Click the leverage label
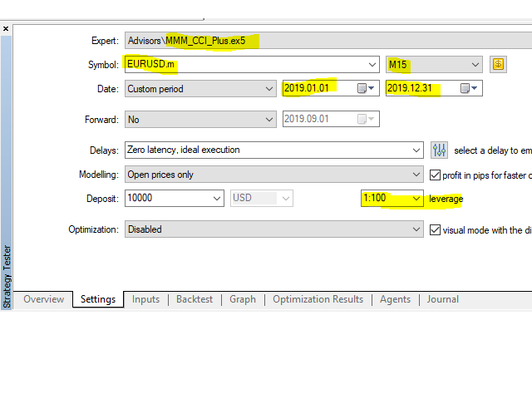Viewport: 532px width, 399px height. pyautogui.click(x=446, y=199)
